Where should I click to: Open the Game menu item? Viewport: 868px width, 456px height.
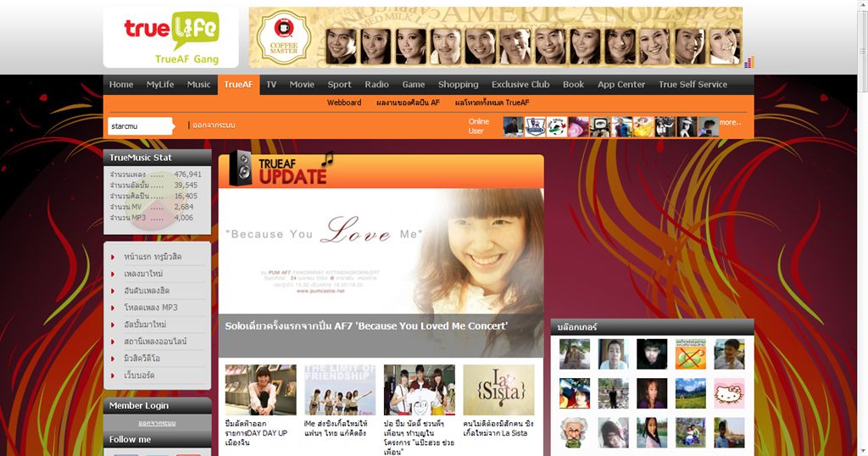click(414, 85)
